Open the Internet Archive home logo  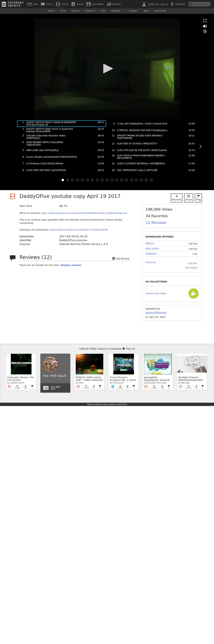[12, 4]
